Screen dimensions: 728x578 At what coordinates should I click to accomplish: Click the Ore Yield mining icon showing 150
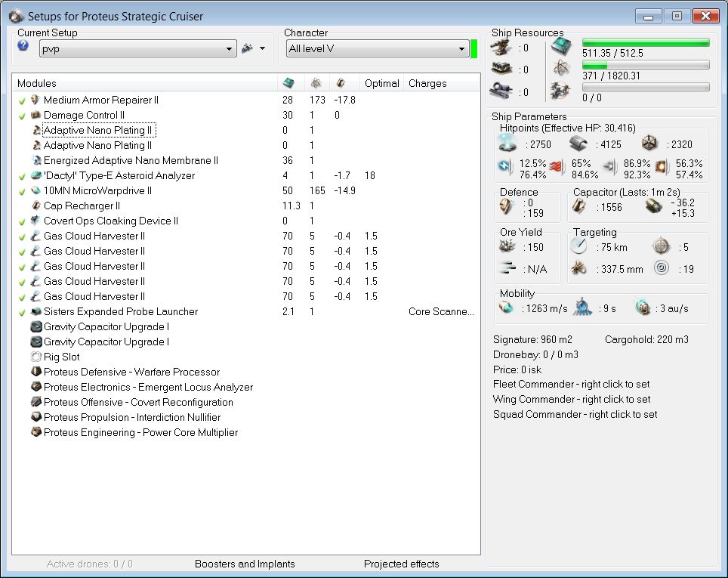click(x=507, y=246)
